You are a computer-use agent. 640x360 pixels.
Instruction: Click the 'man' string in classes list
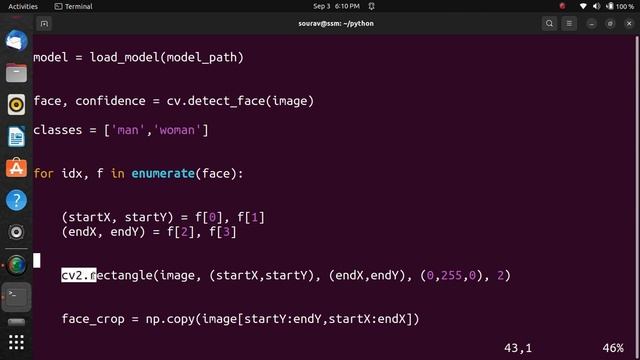pos(128,130)
